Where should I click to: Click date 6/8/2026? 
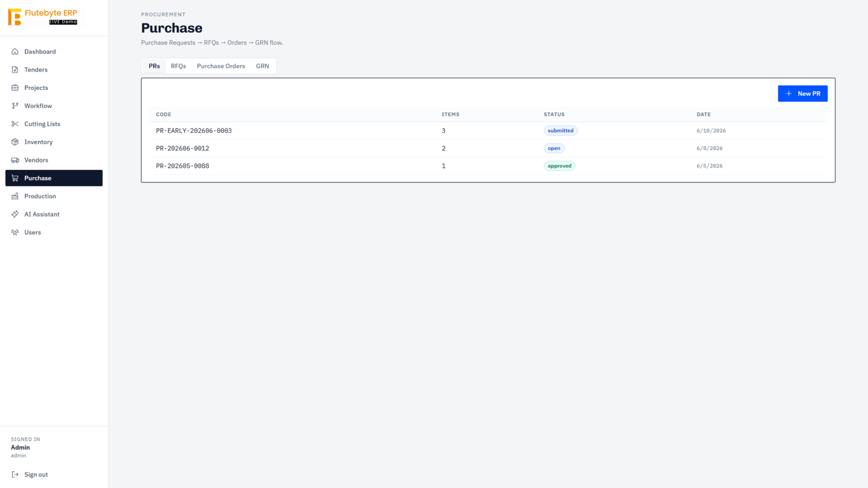(710, 148)
